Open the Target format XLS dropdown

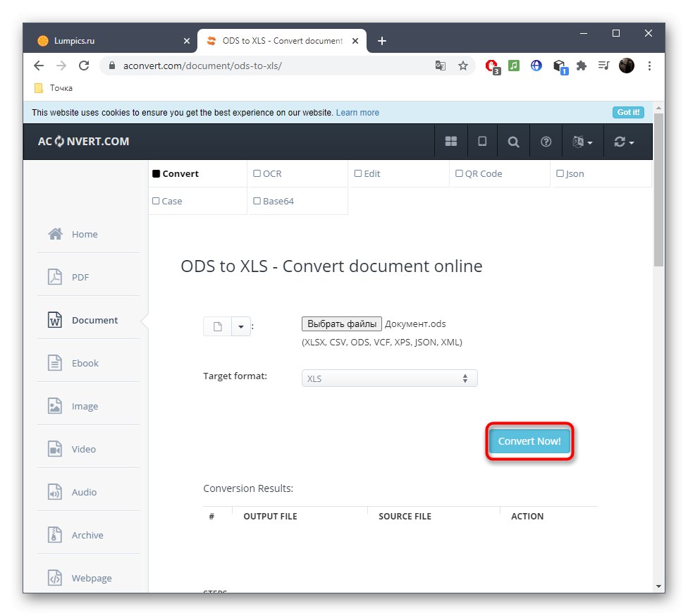click(390, 378)
